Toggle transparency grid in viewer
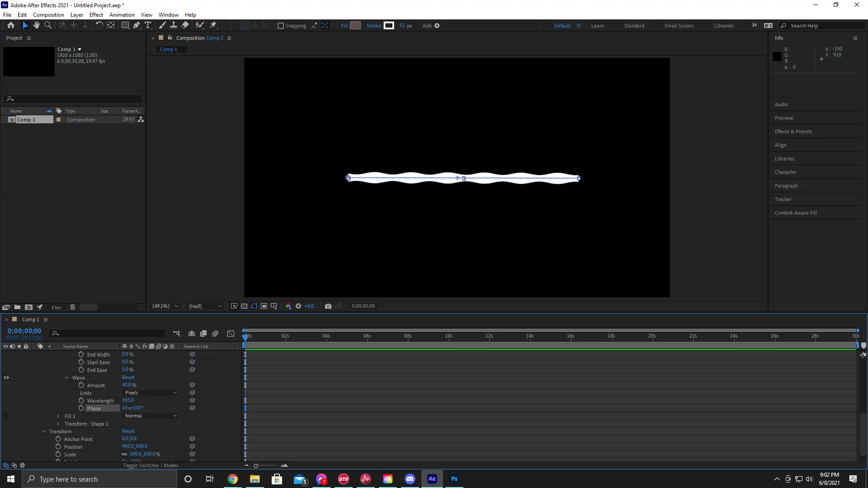The height and width of the screenshot is (488, 868). coord(244,306)
